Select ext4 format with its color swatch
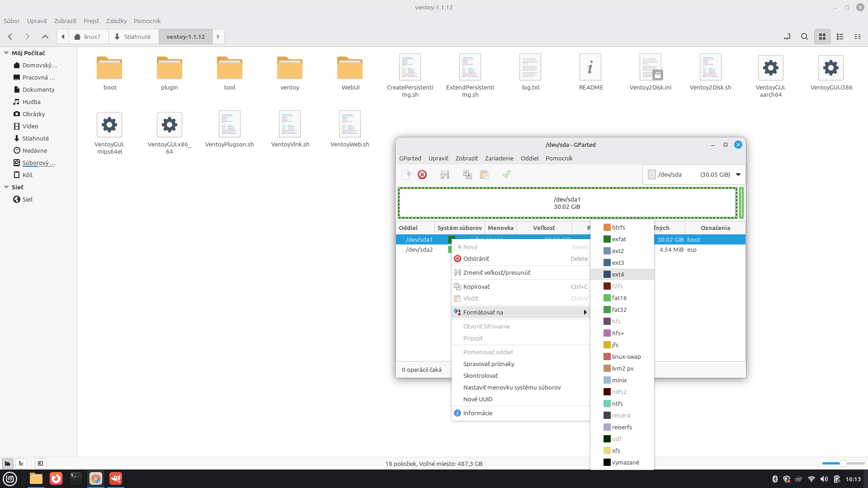 (x=622, y=274)
